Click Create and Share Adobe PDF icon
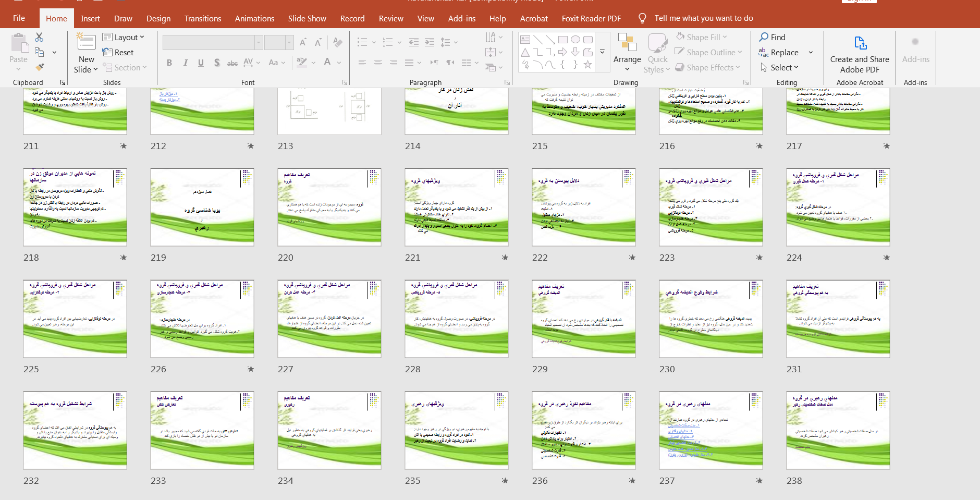 coord(860,43)
